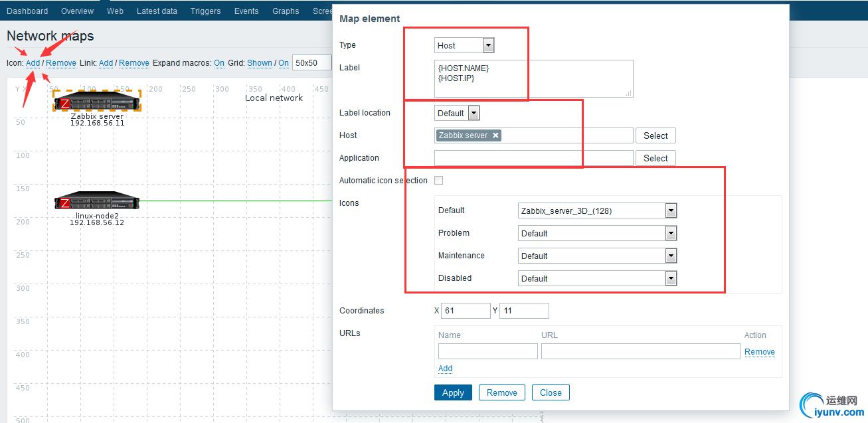Open the Default icon dropdown Zabbix_server_3D_(128)

597,211
